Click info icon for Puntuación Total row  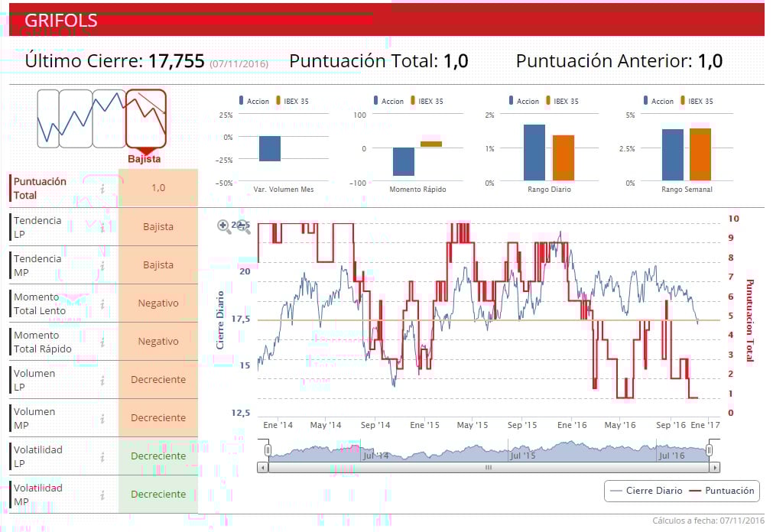pos(102,189)
